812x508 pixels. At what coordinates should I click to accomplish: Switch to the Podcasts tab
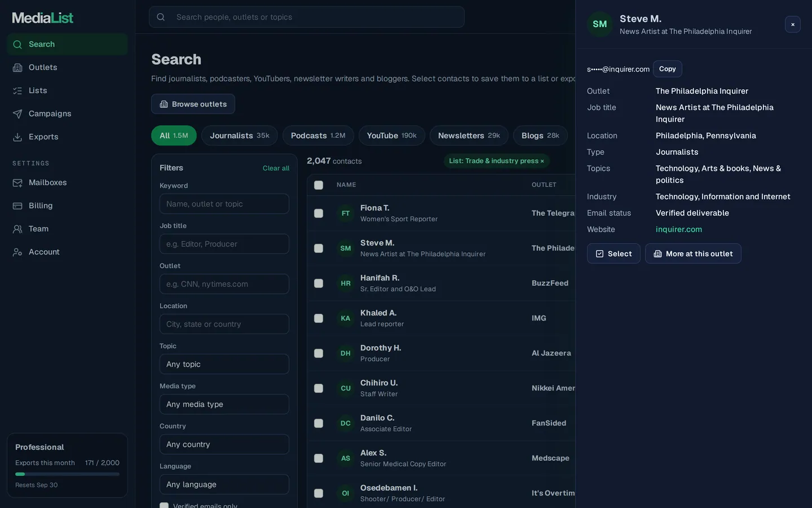[318, 135]
